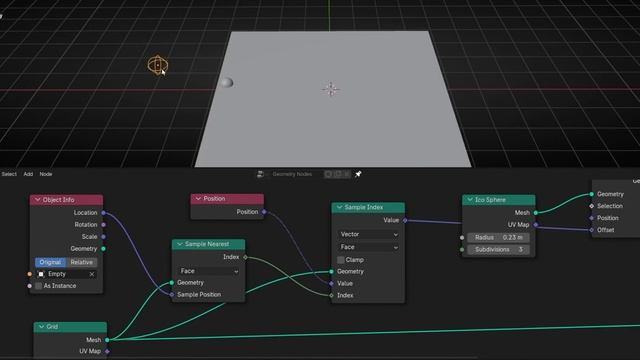Open the Node menu in node editor
The image size is (640, 360).
46,174
